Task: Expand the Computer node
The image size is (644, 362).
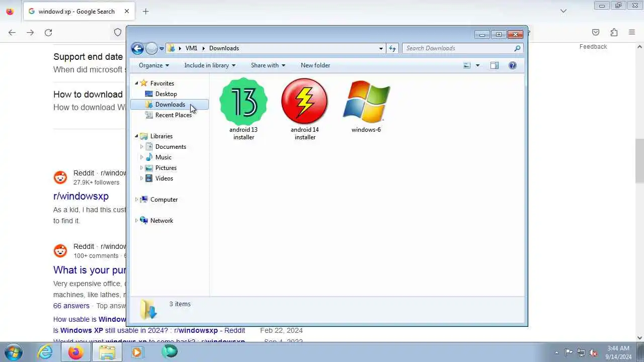Action: (136, 200)
